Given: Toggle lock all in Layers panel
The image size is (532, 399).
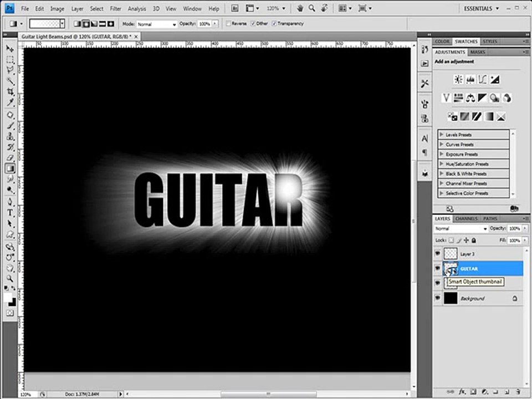Looking at the screenshot, I should click(x=474, y=240).
